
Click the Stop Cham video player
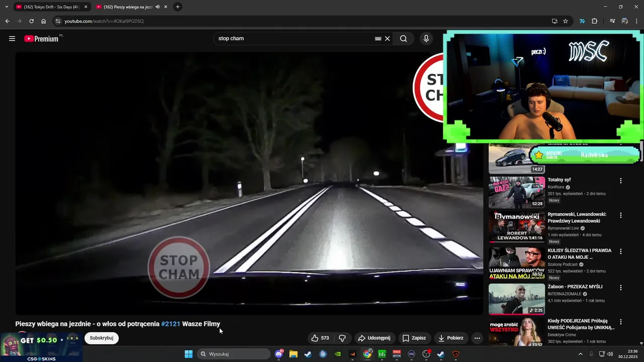click(x=249, y=184)
